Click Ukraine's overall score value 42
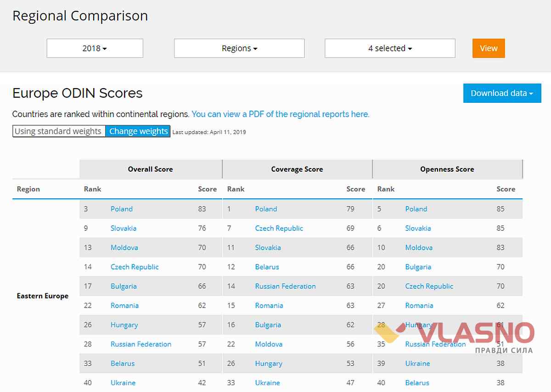Viewport: 551px width, 392px height. click(202, 383)
